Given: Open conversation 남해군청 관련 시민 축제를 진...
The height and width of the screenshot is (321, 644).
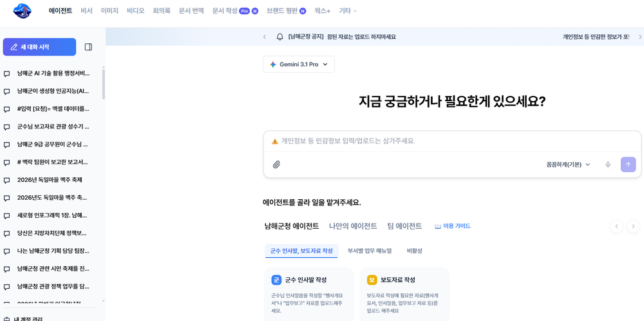Looking at the screenshot, I should click(x=53, y=269).
